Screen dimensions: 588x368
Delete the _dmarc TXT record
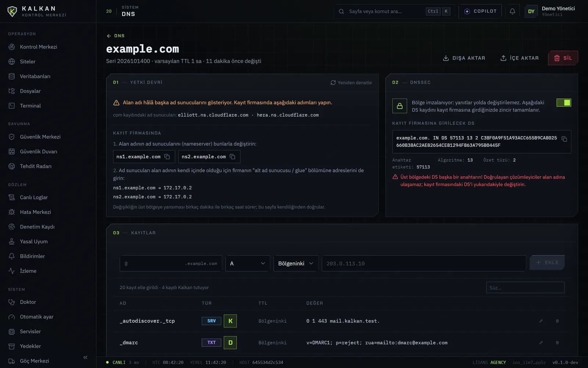(x=557, y=343)
